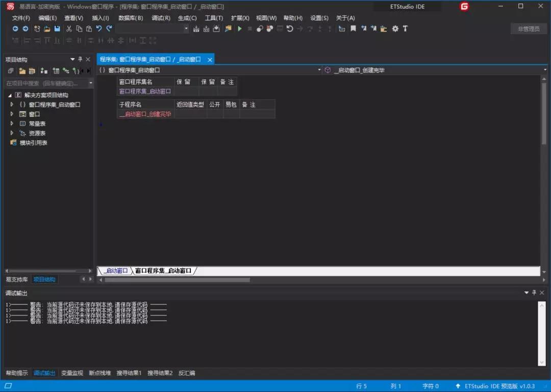Screen dimensions: 551x392
Task: Click the Paste icon in the toolbar
Action: [x=88, y=29]
